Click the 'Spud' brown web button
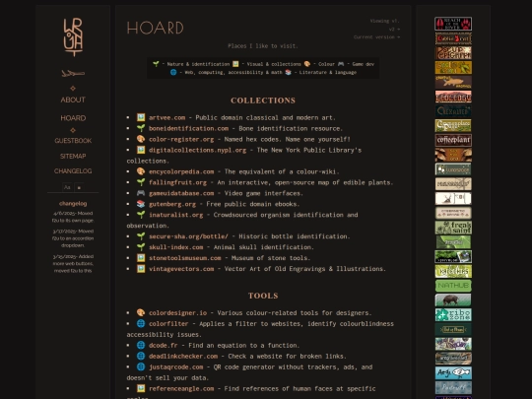 pos(453,53)
